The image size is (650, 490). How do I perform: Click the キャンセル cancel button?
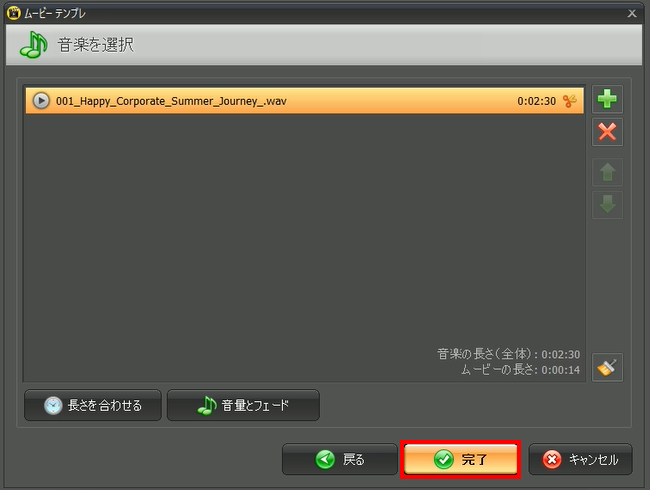point(580,459)
